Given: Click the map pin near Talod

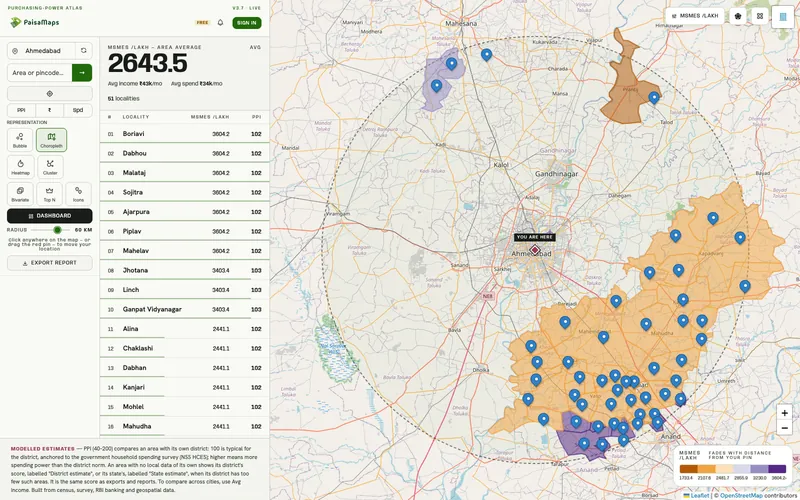Looking at the screenshot, I should coord(654,97).
